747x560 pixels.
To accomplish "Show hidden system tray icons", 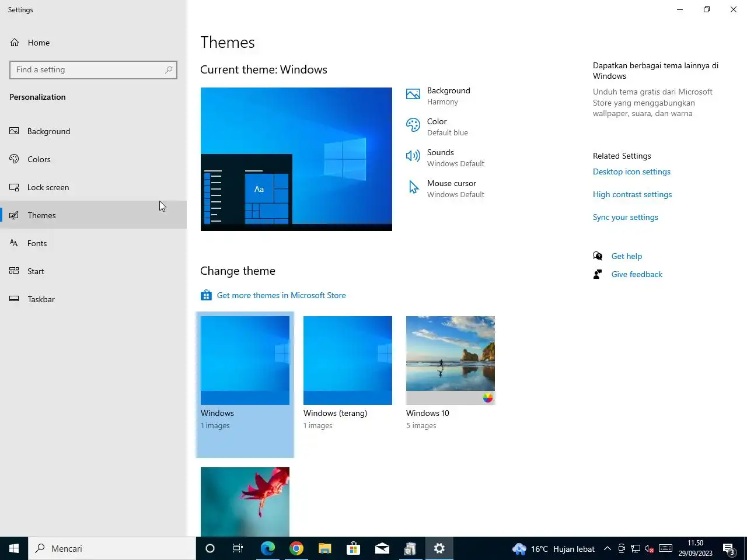I will (607, 548).
